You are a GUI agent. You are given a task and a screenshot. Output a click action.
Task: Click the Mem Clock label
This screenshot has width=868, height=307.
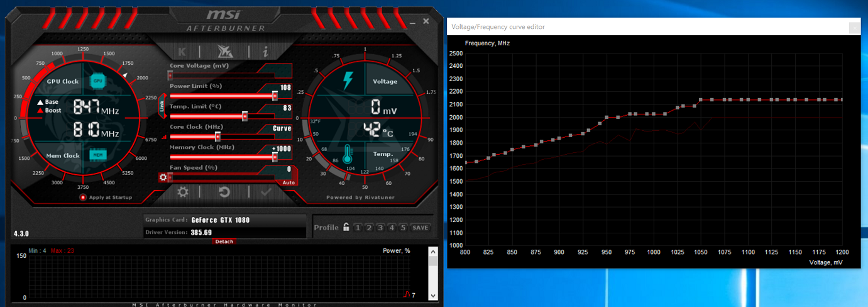63,155
